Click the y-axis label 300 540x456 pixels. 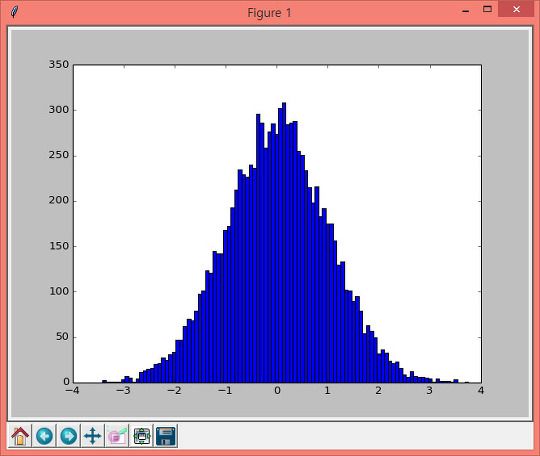[59, 110]
